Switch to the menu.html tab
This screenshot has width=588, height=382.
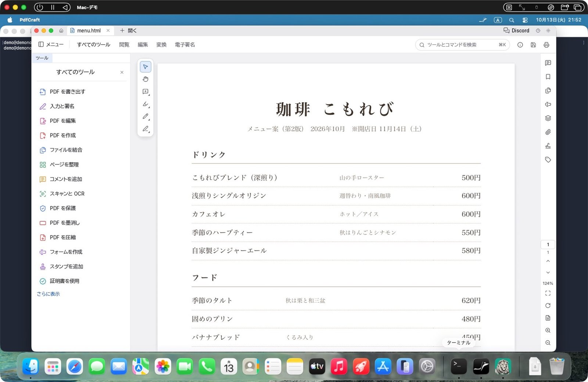click(88, 31)
